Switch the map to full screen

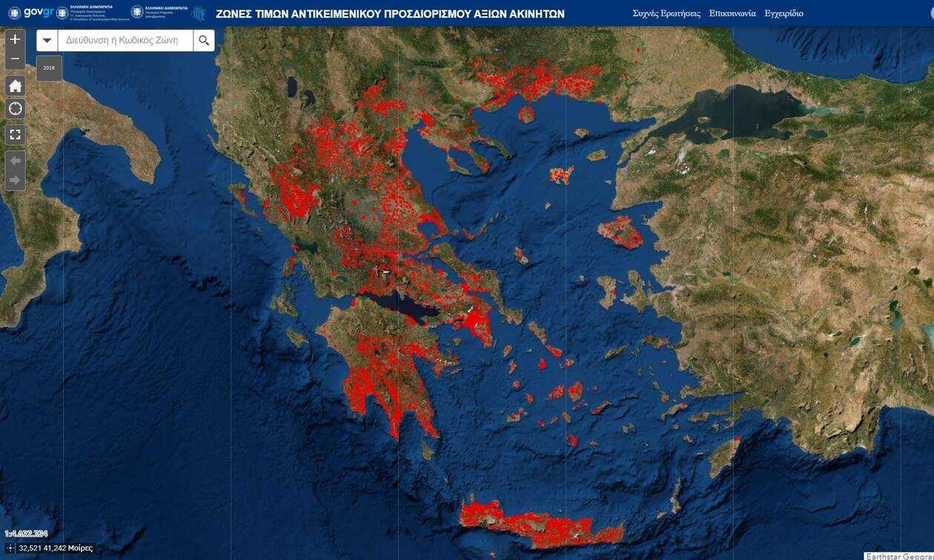(x=15, y=134)
